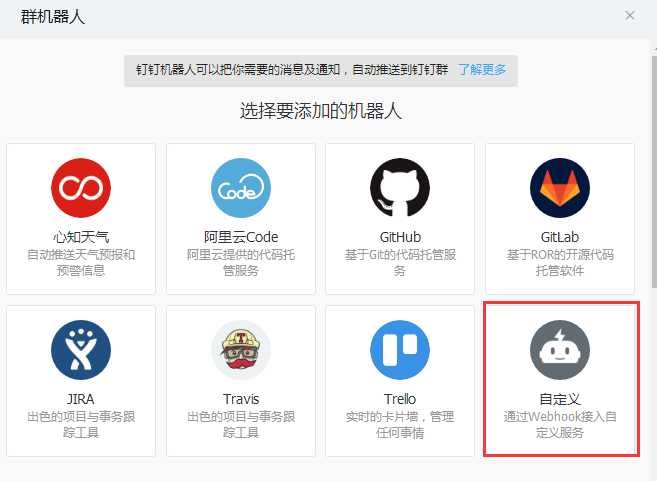Click the vertical scrollbar thumb
This screenshot has height=481, width=657.
[x=654, y=172]
